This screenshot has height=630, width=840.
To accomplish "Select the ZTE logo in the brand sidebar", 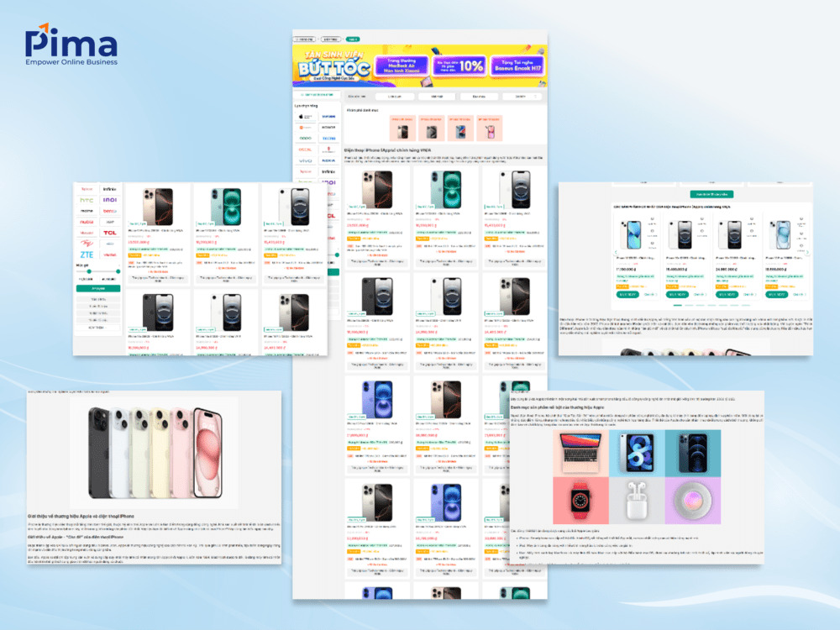I will [87, 254].
